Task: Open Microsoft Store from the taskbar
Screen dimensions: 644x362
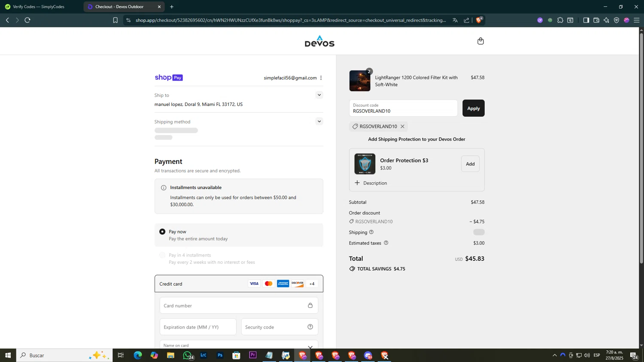Action: tap(236, 355)
